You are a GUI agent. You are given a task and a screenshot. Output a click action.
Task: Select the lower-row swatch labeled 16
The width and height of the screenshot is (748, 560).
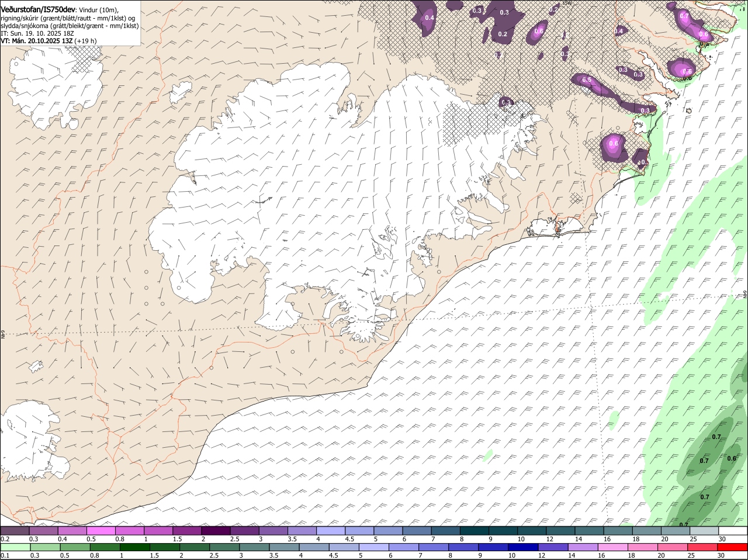612,547
